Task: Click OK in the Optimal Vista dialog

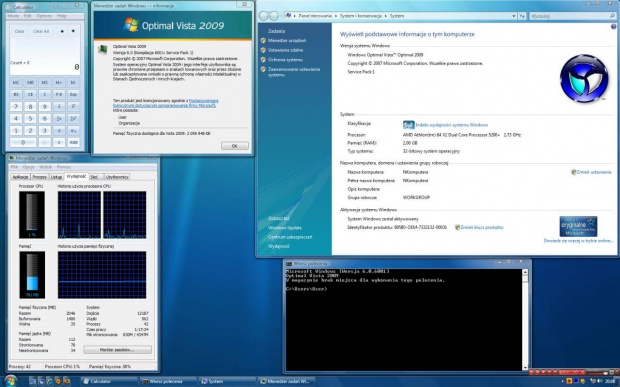Action: 234,146
